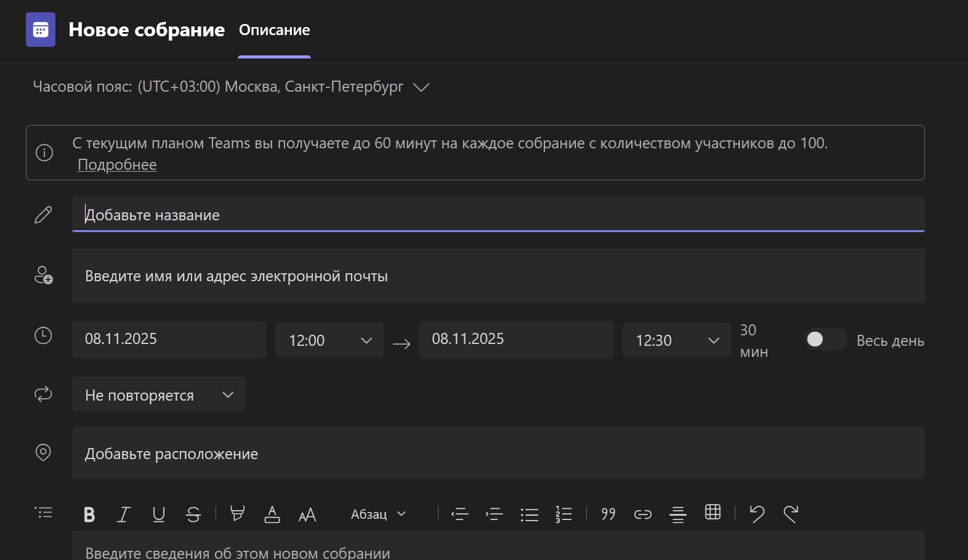Expand the time zone chevron
The width and height of the screenshot is (968, 560).
pos(421,87)
